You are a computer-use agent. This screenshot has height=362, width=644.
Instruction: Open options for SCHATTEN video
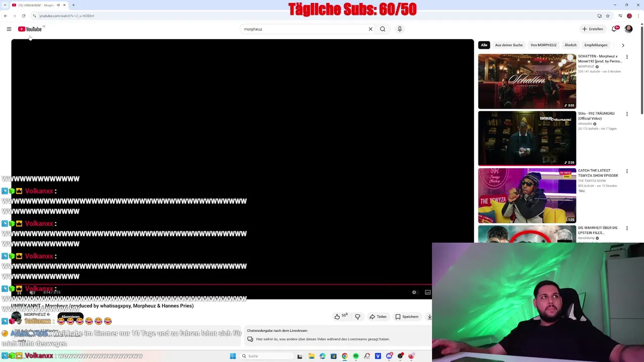[627, 57]
